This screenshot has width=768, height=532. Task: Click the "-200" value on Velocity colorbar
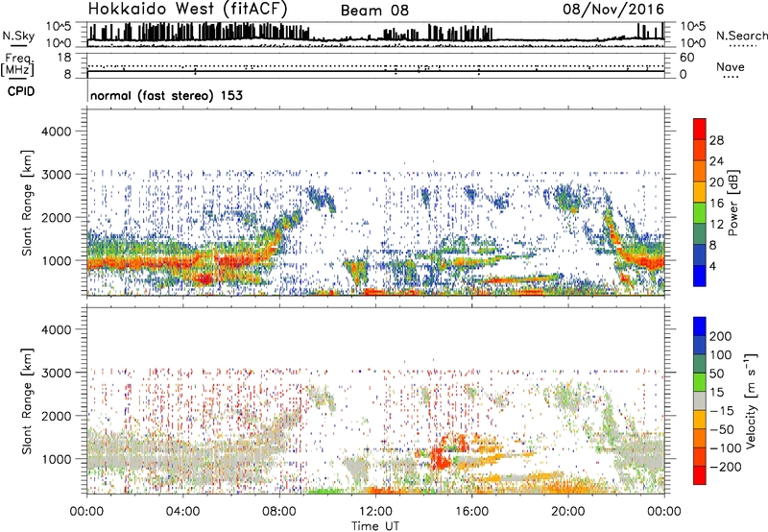pyautogui.click(x=724, y=467)
